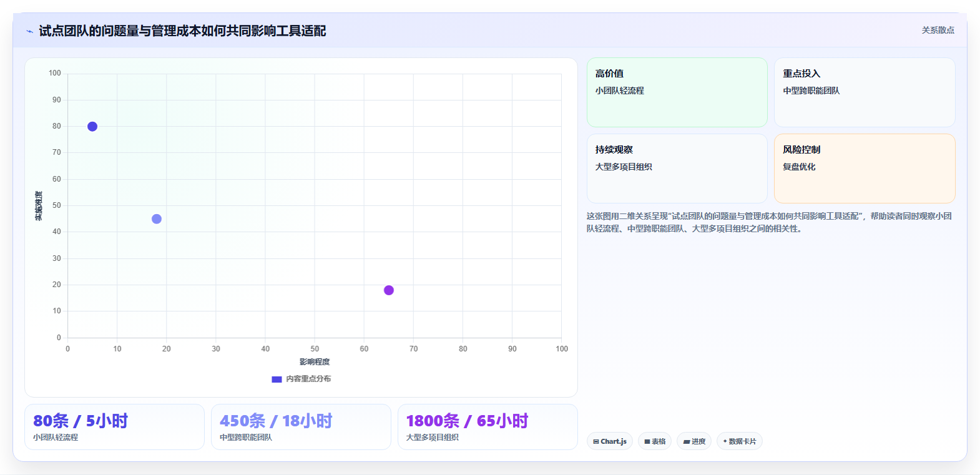Click the chart description paragraph text
The image size is (980, 475).
point(769,222)
